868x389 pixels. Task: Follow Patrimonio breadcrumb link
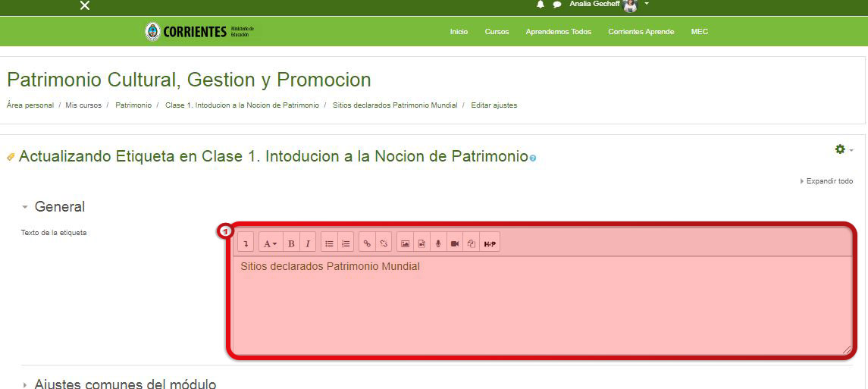click(133, 105)
